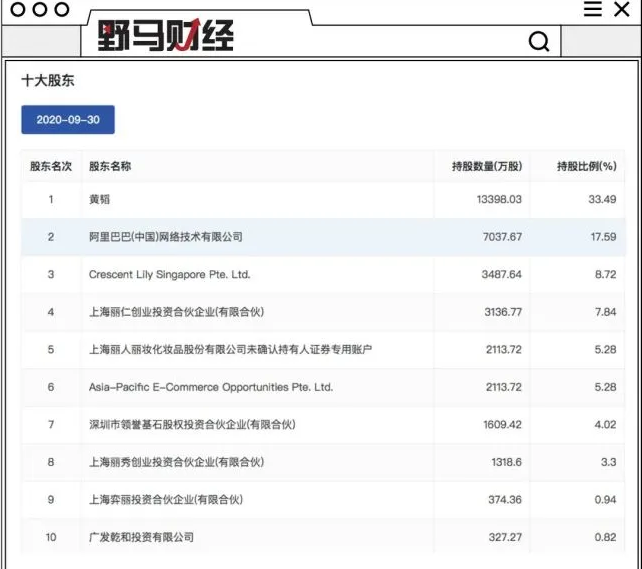This screenshot has height=569, width=642.
Task: Click percentage value 0.94
Action: click(606, 499)
